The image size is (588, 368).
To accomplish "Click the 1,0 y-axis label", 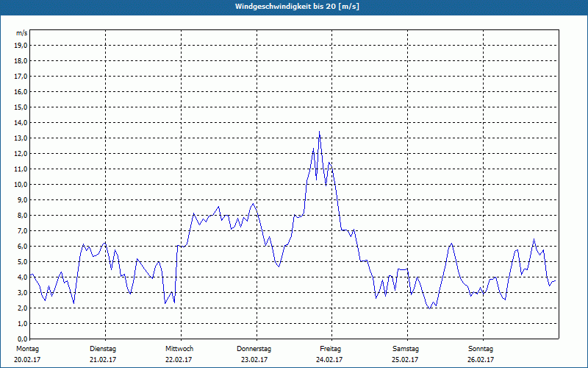I will (22, 324).
